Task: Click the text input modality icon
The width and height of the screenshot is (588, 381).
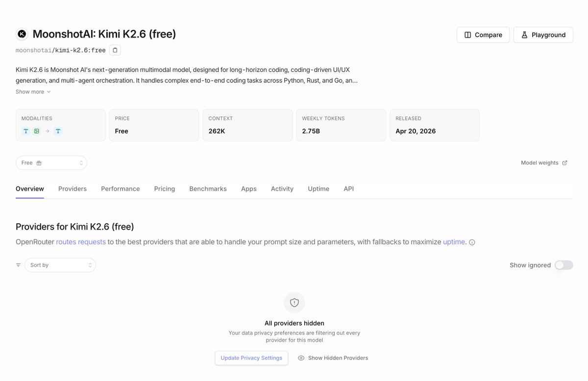Action: tap(26, 131)
